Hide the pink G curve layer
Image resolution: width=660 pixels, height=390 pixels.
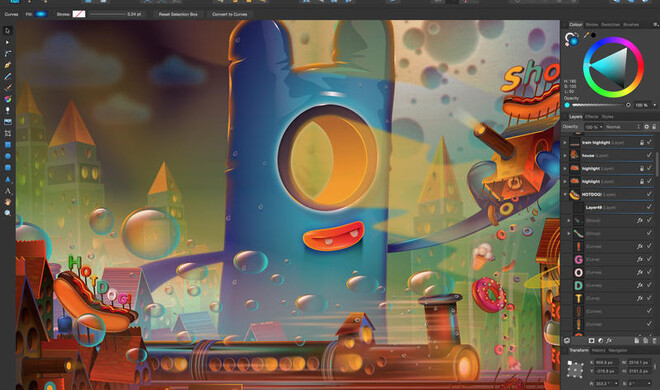coord(649,260)
